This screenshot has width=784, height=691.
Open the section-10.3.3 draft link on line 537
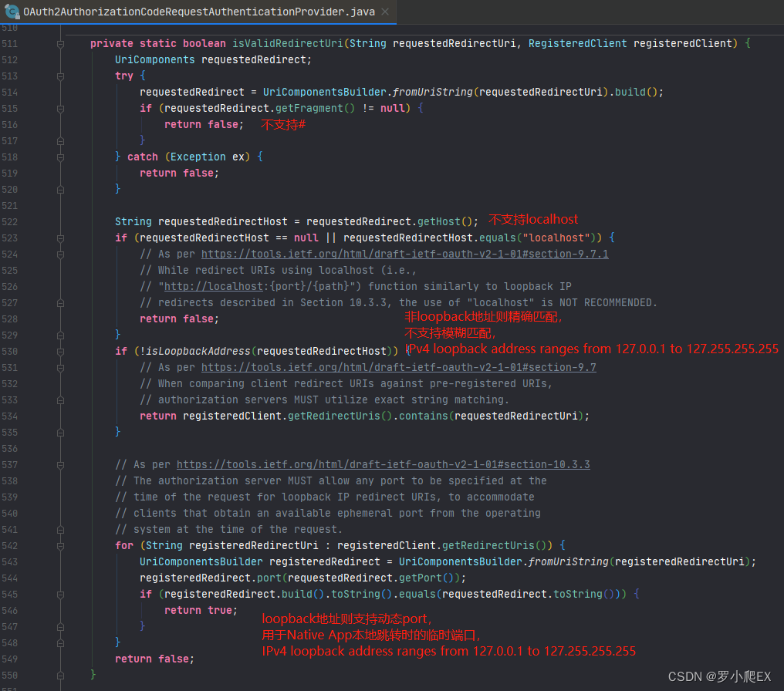point(383,464)
